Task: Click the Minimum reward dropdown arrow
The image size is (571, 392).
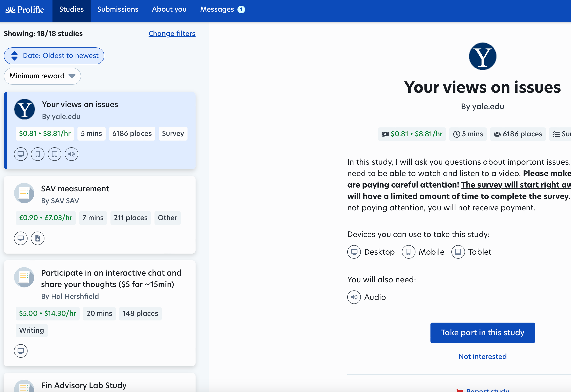Action: (x=72, y=76)
